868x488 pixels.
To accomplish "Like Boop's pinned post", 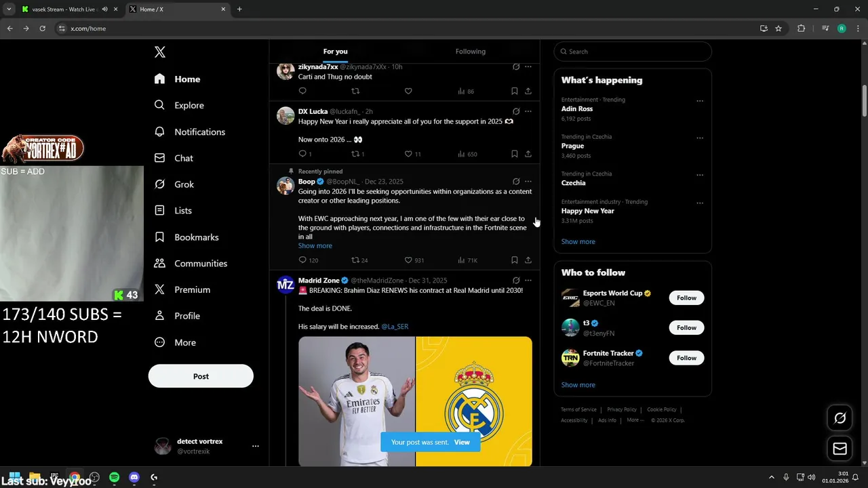I will point(408,260).
